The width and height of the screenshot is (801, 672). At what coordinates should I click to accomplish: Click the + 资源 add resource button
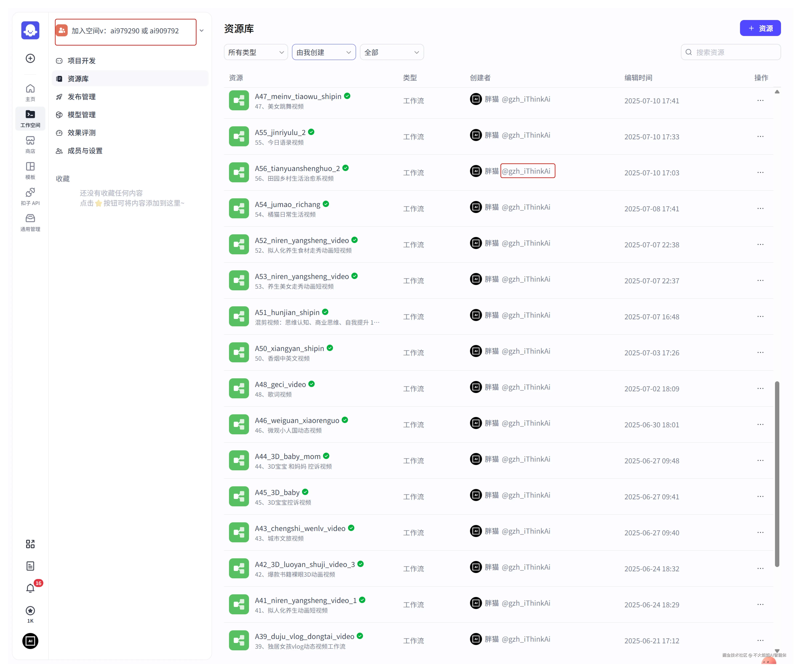click(760, 28)
